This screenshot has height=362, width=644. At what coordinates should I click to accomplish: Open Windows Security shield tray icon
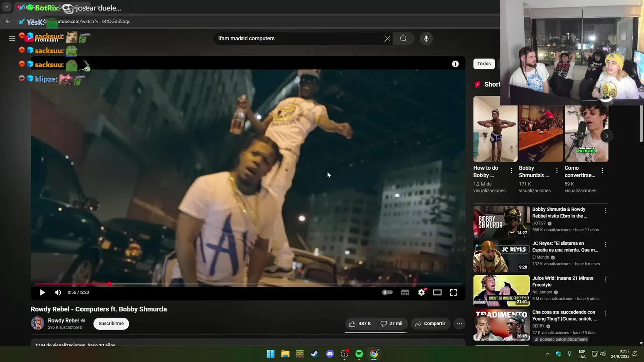coord(558,354)
